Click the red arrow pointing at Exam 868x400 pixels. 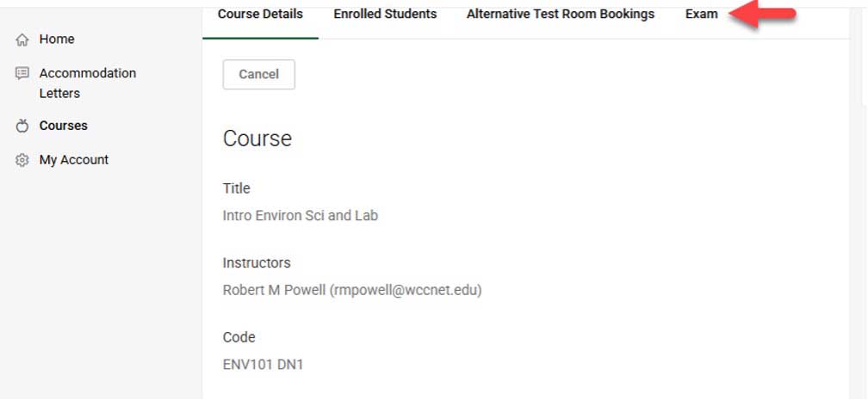[x=761, y=15]
